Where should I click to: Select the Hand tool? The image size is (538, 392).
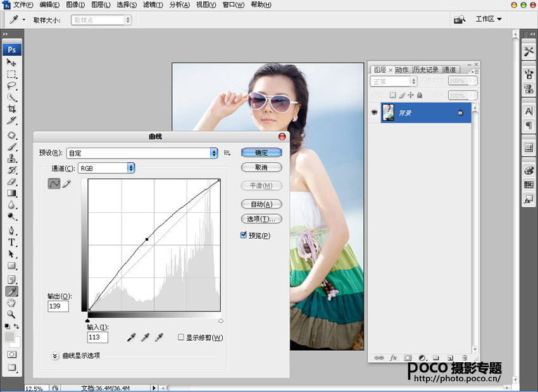pos(12,303)
